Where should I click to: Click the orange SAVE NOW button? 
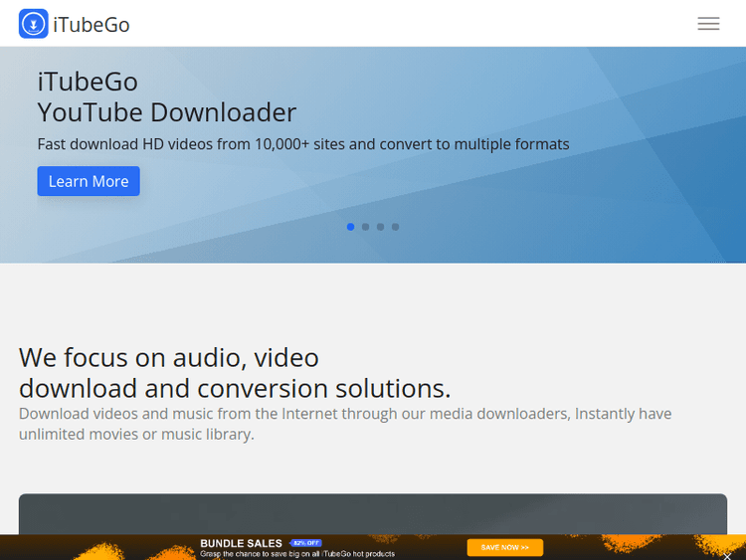click(504, 547)
